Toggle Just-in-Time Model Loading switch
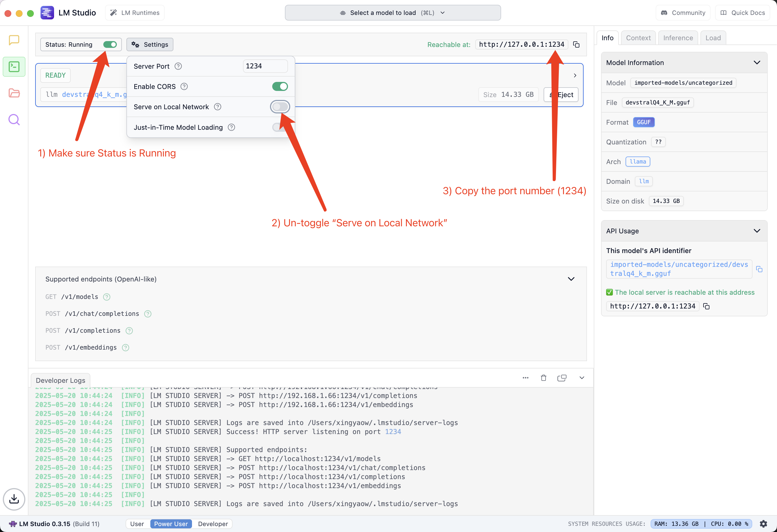The height and width of the screenshot is (532, 777). (280, 128)
